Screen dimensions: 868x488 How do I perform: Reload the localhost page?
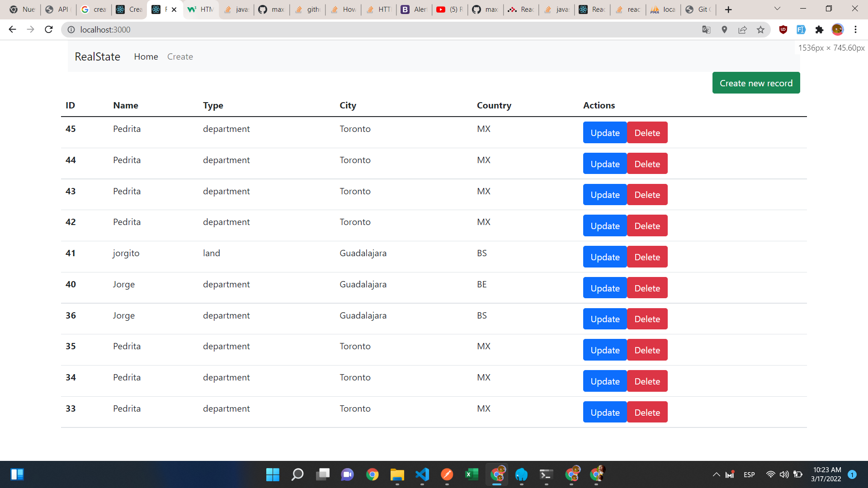pyautogui.click(x=49, y=29)
